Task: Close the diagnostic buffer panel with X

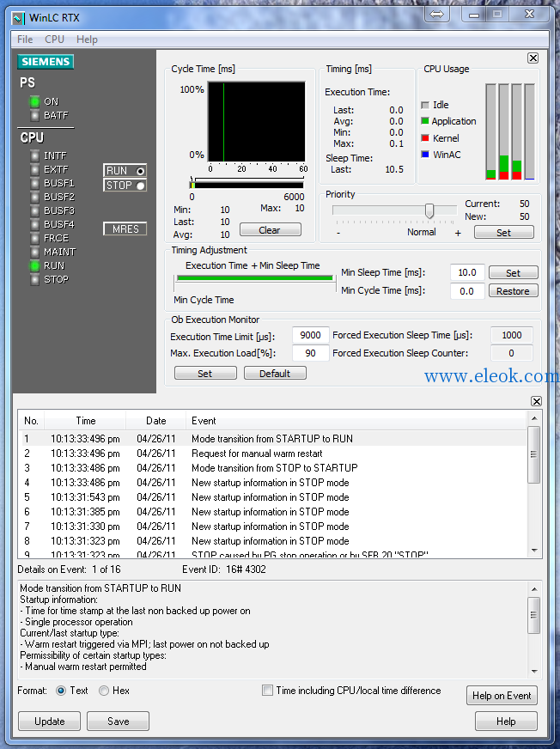Action: (x=537, y=401)
